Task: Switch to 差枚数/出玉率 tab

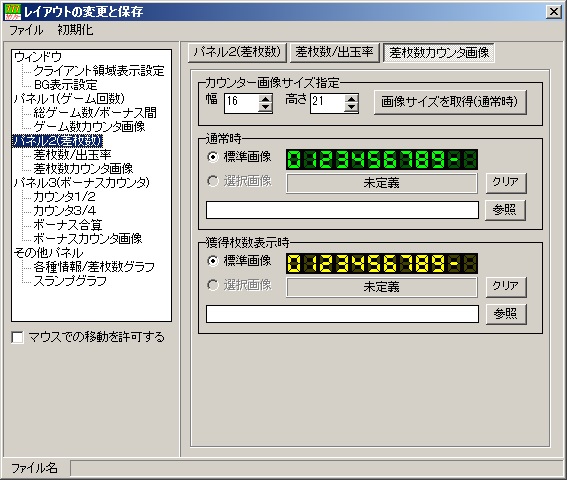Action: [x=334, y=52]
